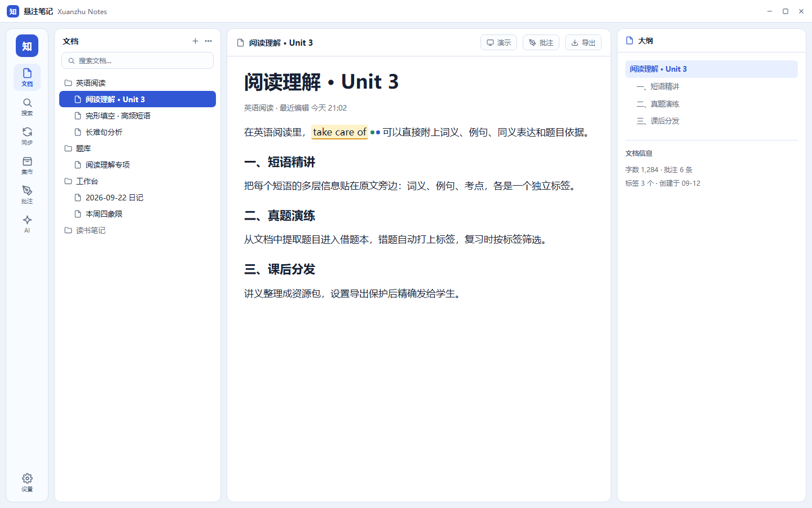Click the 字数 1,284 · 批注 6 条 info line
The width and height of the screenshot is (812, 508).
point(659,170)
